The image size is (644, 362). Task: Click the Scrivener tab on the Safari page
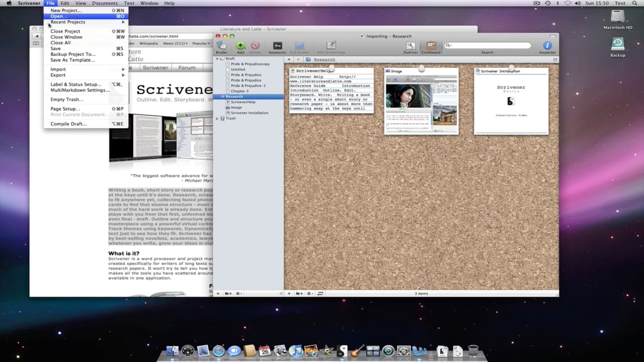(x=156, y=67)
